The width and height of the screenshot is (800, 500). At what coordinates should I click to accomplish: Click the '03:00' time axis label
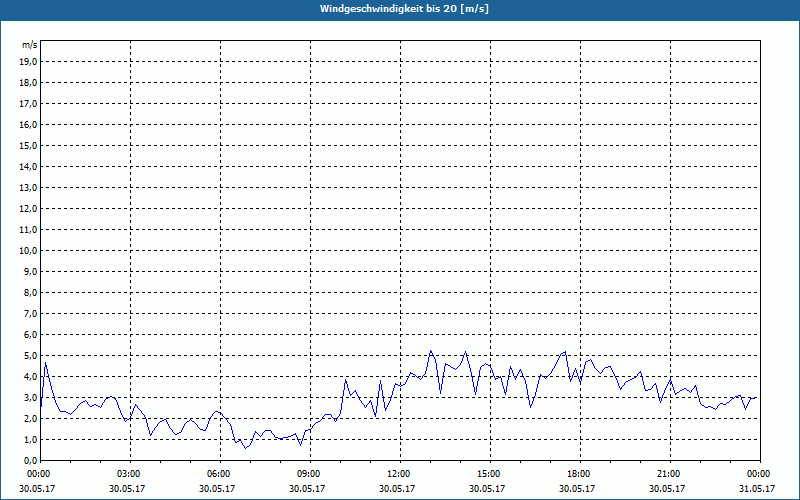coord(131,474)
